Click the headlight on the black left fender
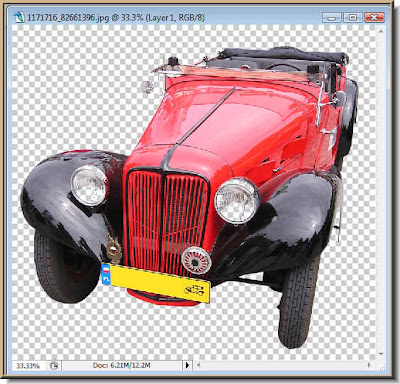This screenshot has width=400, height=384. pyautogui.click(x=89, y=185)
